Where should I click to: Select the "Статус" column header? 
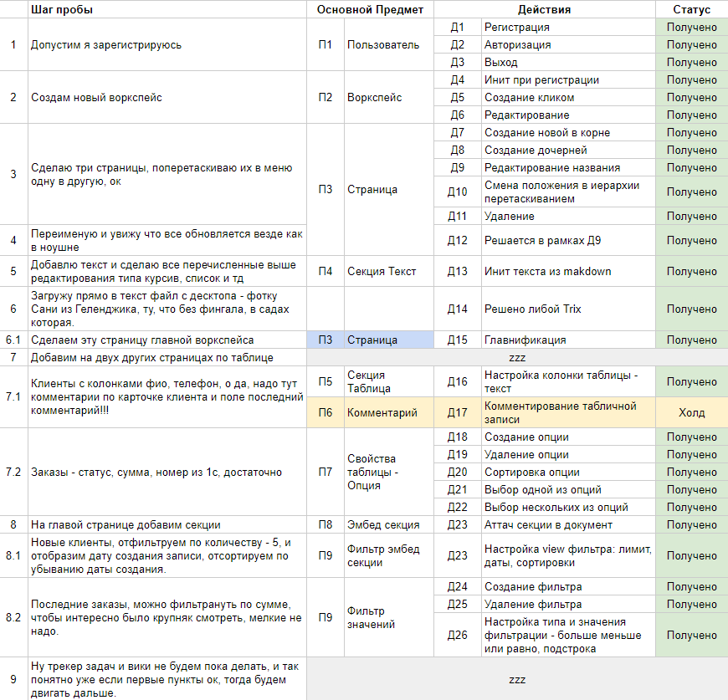click(x=691, y=10)
